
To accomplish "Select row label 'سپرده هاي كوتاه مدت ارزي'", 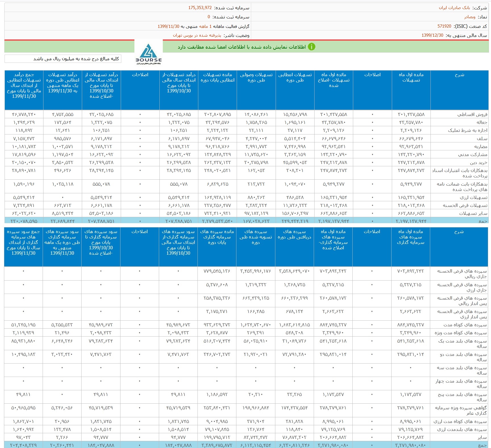I will (460, 422).
